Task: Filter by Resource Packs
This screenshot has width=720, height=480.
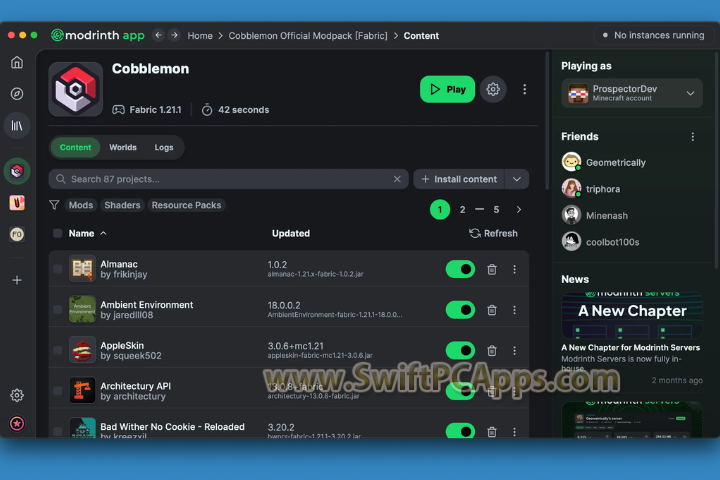Action: [x=186, y=205]
